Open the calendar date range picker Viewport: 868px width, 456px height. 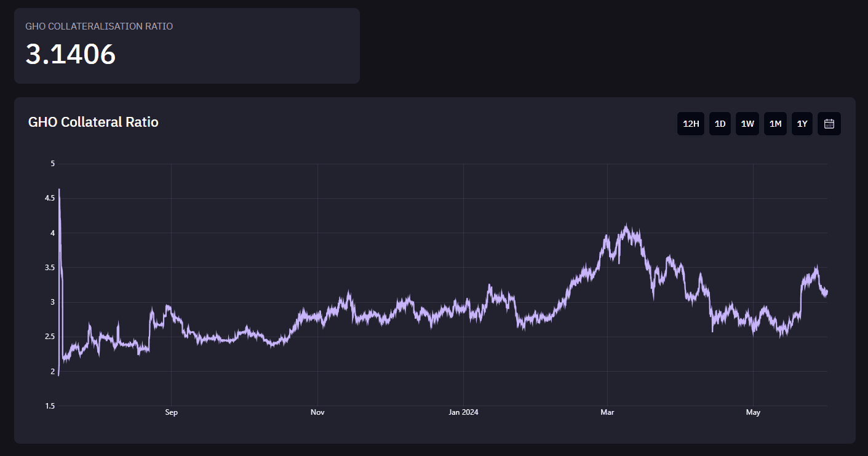tap(829, 124)
